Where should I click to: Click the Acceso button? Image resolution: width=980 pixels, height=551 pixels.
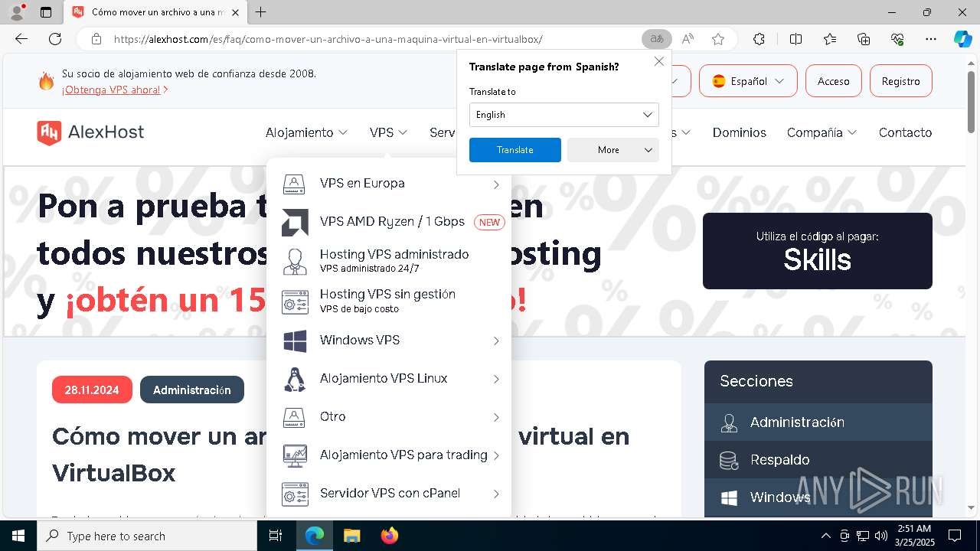(833, 81)
